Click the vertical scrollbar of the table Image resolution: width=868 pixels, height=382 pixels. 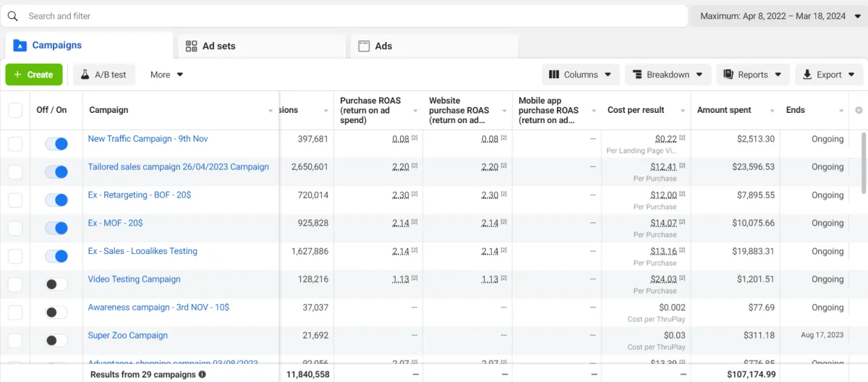pos(863,163)
